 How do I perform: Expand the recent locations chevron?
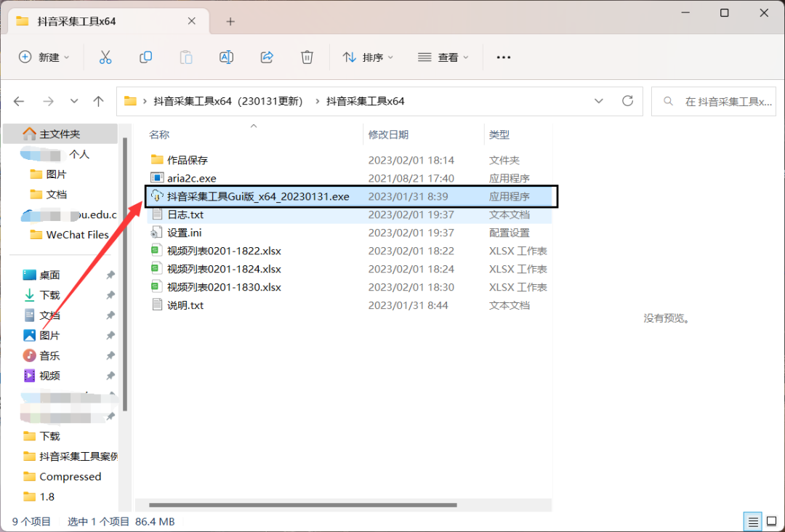pos(74,102)
